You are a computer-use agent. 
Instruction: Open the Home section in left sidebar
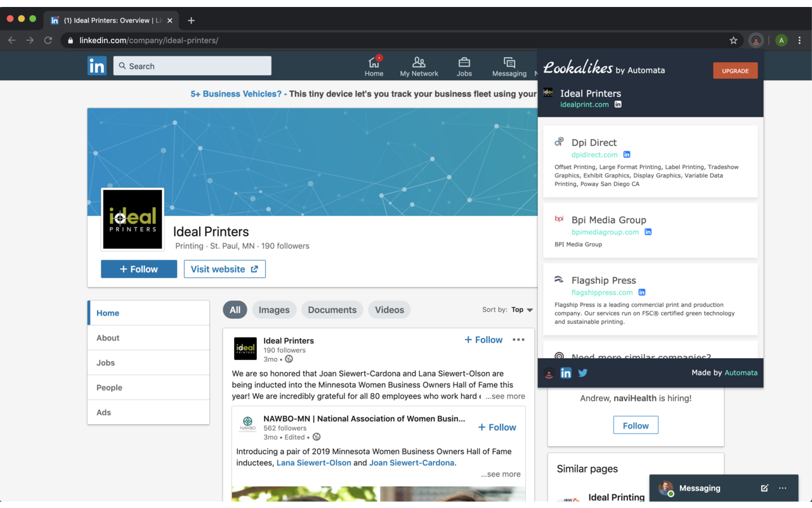(148, 313)
